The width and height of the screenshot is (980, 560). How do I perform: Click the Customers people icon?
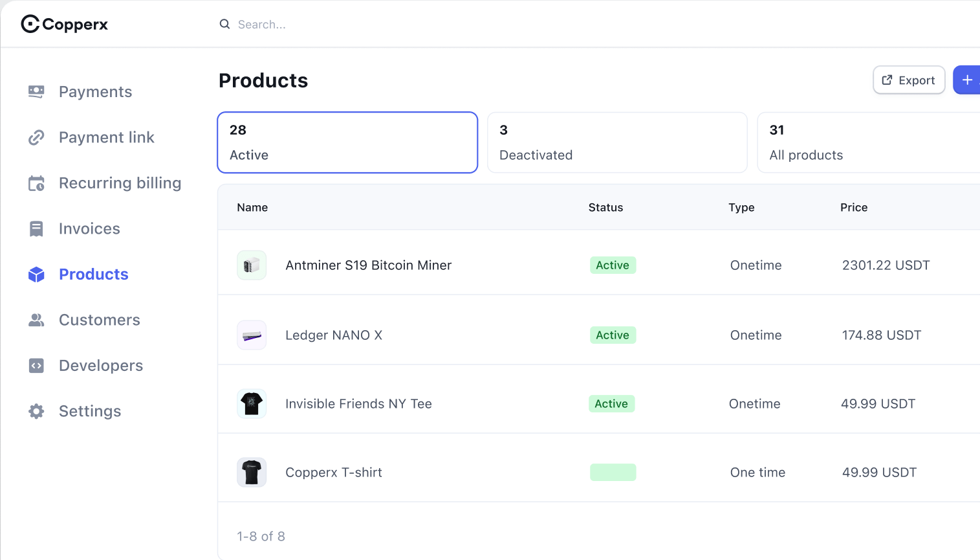36,320
